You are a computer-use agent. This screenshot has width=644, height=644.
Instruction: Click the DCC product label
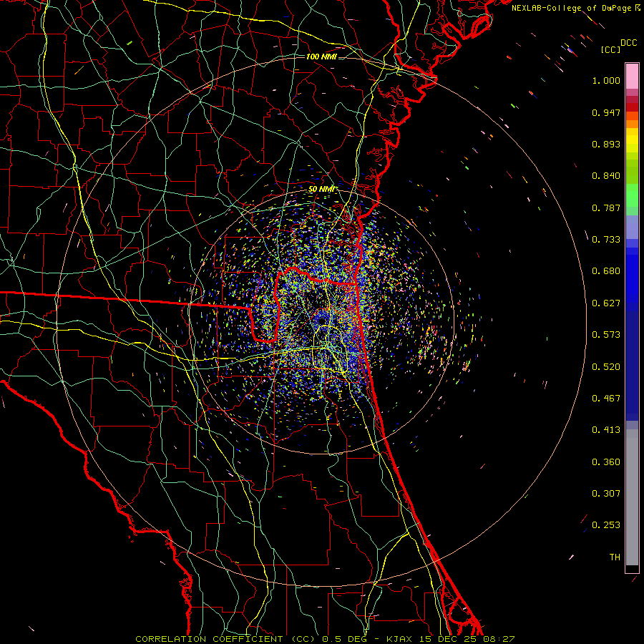[628, 43]
